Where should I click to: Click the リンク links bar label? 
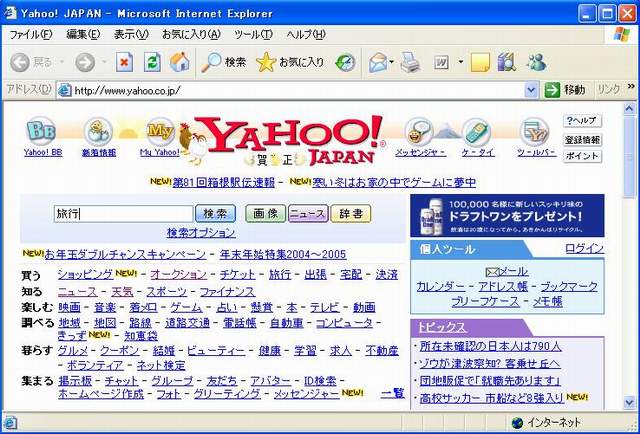click(608, 89)
